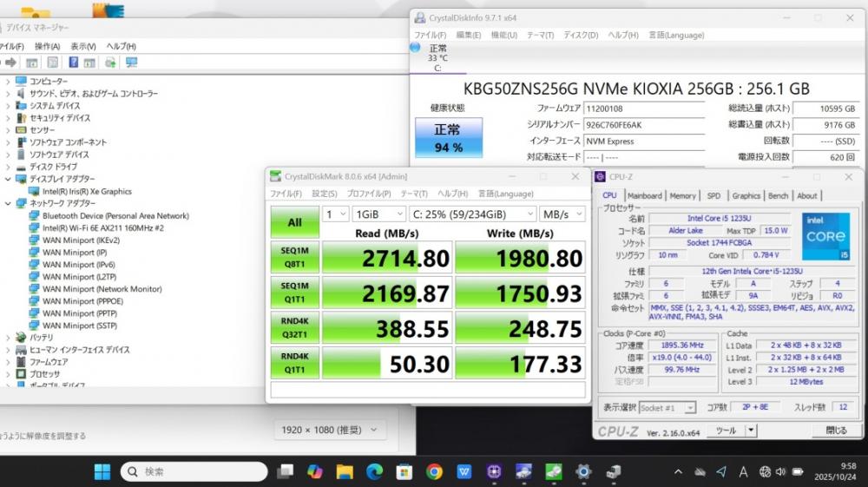Click the scan for hardware changes monitor icon
Image resolution: width=868 pixels, height=487 pixels.
[132, 63]
